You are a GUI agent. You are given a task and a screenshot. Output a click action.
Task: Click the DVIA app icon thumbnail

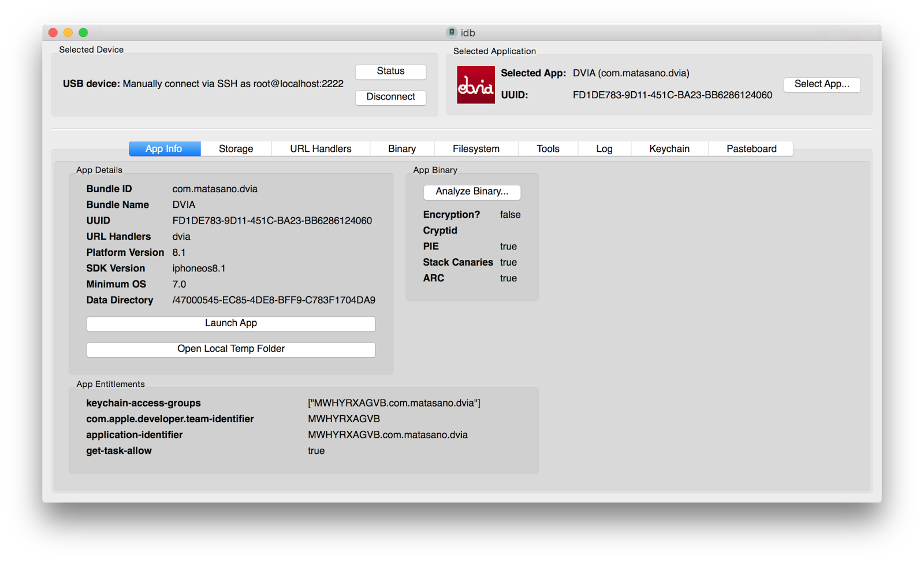475,85
